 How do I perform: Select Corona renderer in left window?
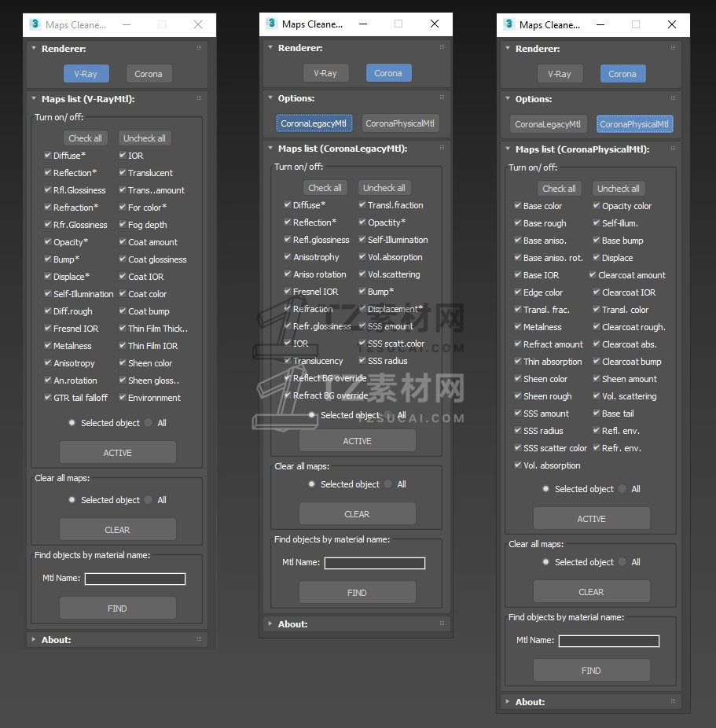149,73
